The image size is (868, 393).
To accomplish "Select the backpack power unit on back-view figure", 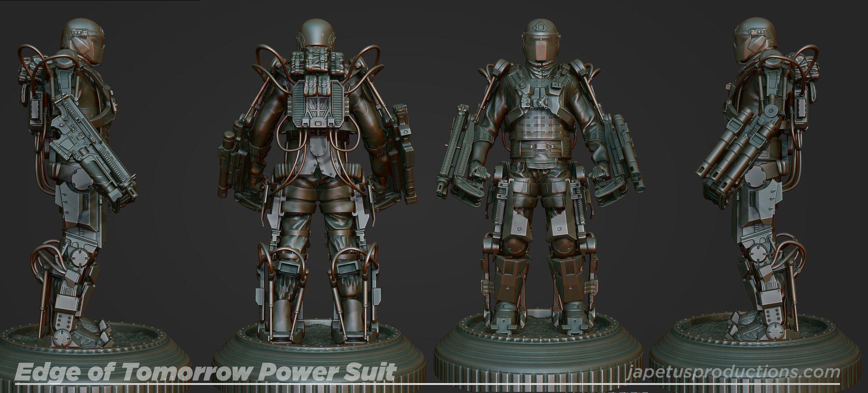I will coord(316,102).
